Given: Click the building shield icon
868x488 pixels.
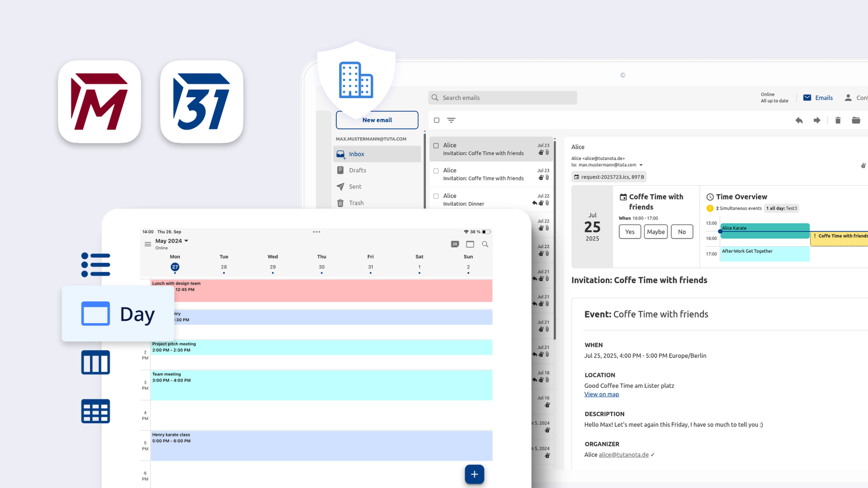Looking at the screenshot, I should tap(356, 79).
